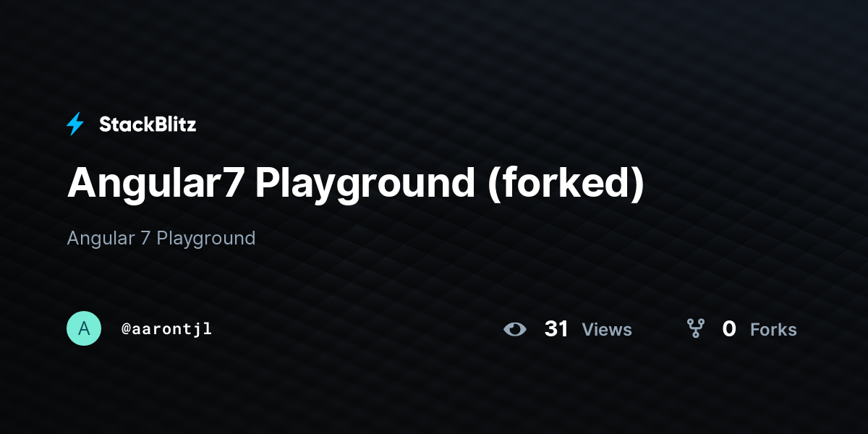Open the Angular 7 Playground subtitle text
The width and height of the screenshot is (868, 434).
pyautogui.click(x=161, y=239)
